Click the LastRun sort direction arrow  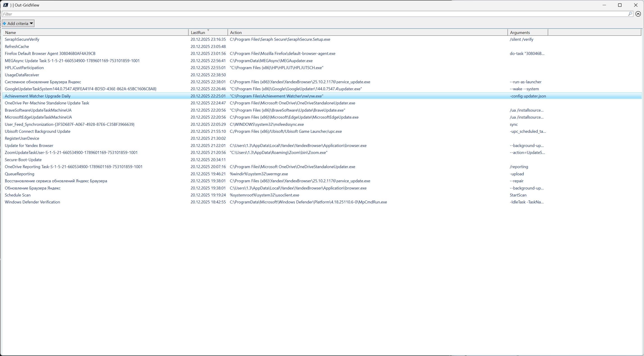208,31
